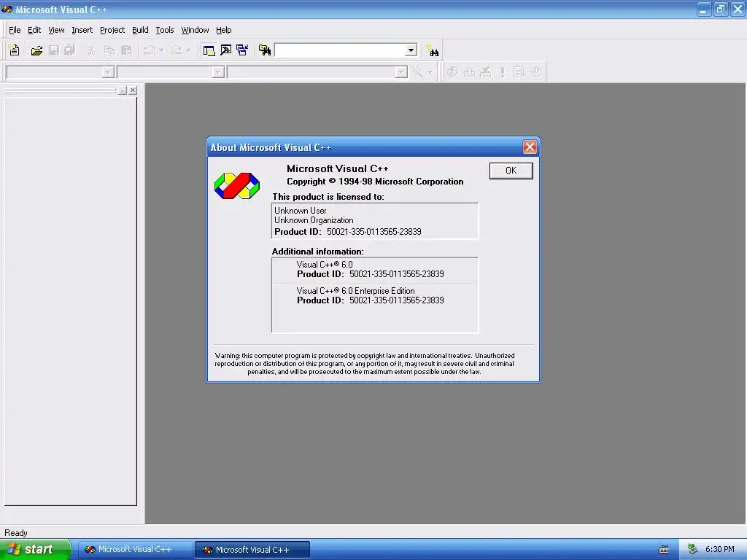
Task: Click the Find in Files icon
Action: 264,50
